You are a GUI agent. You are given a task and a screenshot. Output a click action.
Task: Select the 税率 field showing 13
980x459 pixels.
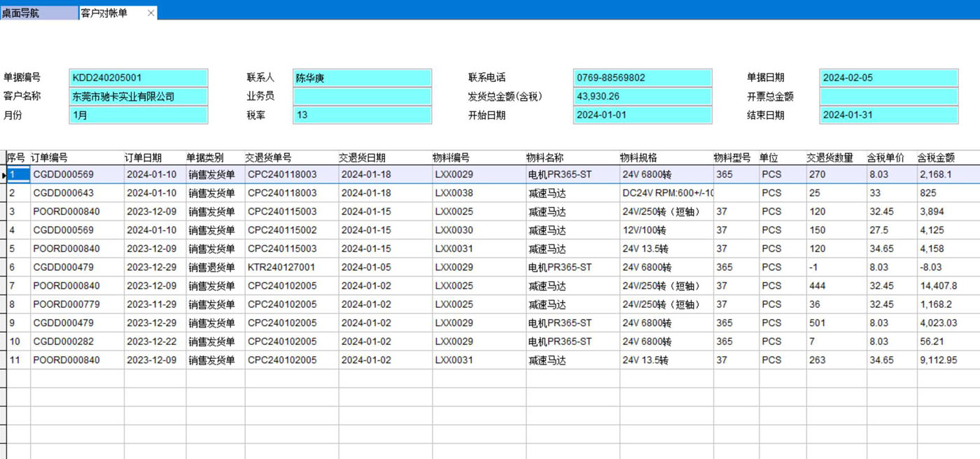(x=362, y=115)
